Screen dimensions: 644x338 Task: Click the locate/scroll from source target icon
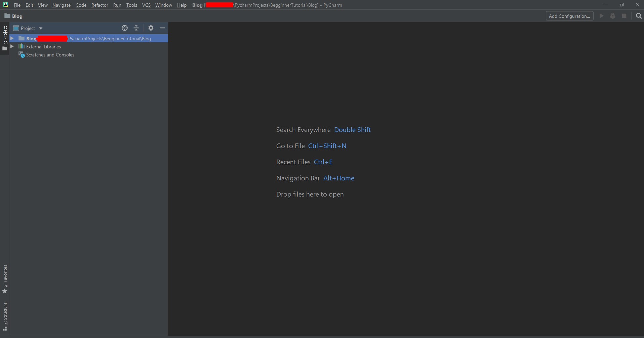(x=125, y=28)
